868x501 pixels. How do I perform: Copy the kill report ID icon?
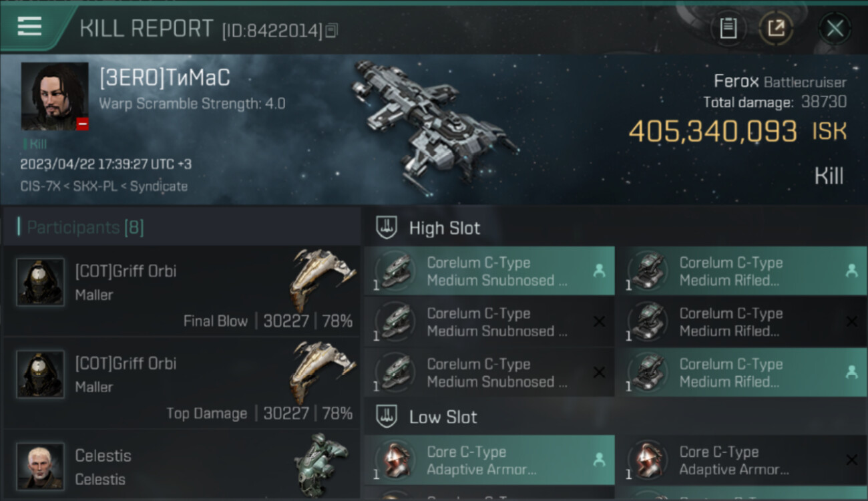(331, 30)
